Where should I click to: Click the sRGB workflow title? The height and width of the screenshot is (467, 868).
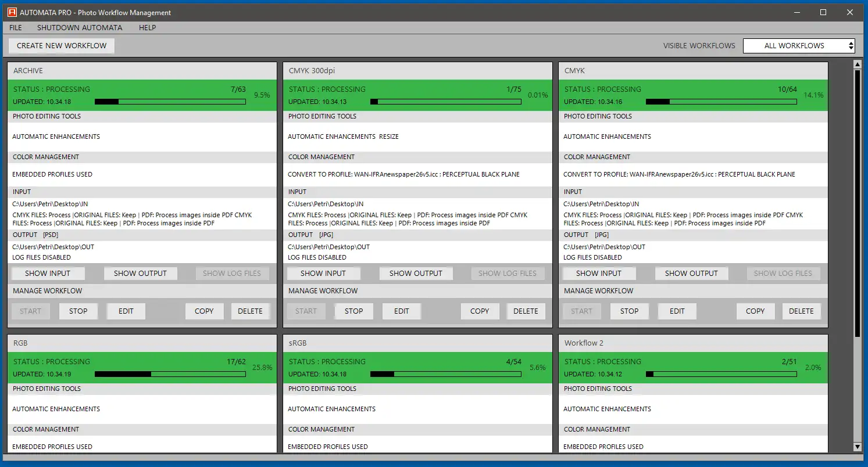pos(298,343)
